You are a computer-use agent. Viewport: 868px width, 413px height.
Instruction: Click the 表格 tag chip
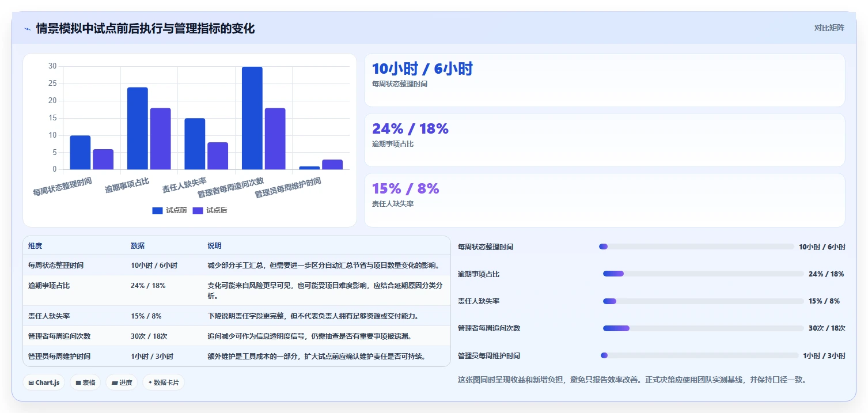(x=85, y=382)
